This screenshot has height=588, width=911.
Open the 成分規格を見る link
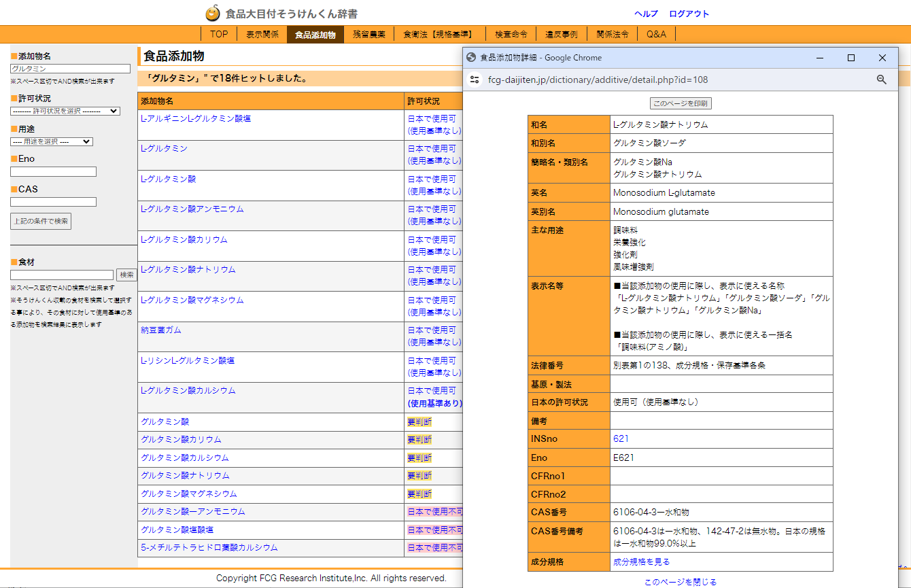click(x=641, y=562)
